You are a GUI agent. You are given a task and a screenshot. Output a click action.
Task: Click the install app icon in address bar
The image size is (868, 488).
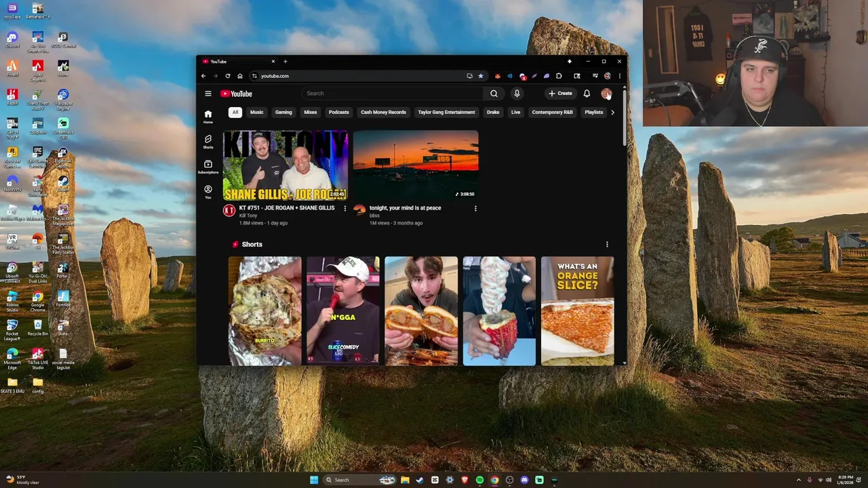[469, 76]
